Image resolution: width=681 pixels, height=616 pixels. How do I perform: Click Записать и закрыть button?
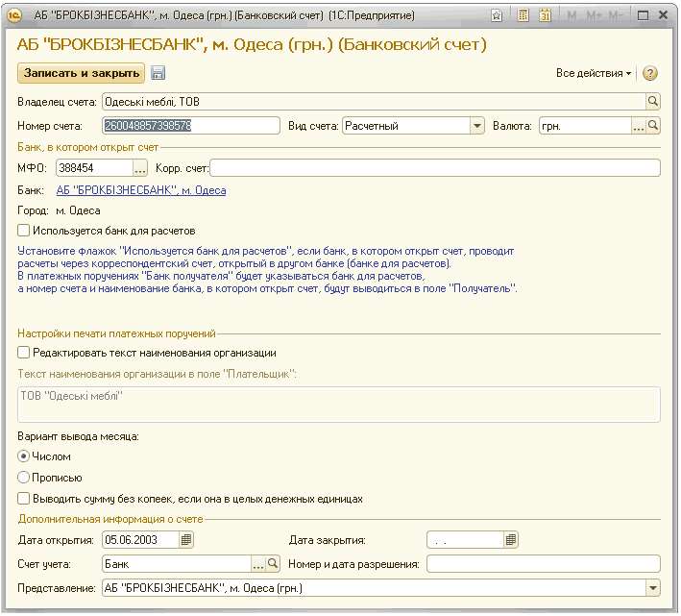[x=81, y=73]
